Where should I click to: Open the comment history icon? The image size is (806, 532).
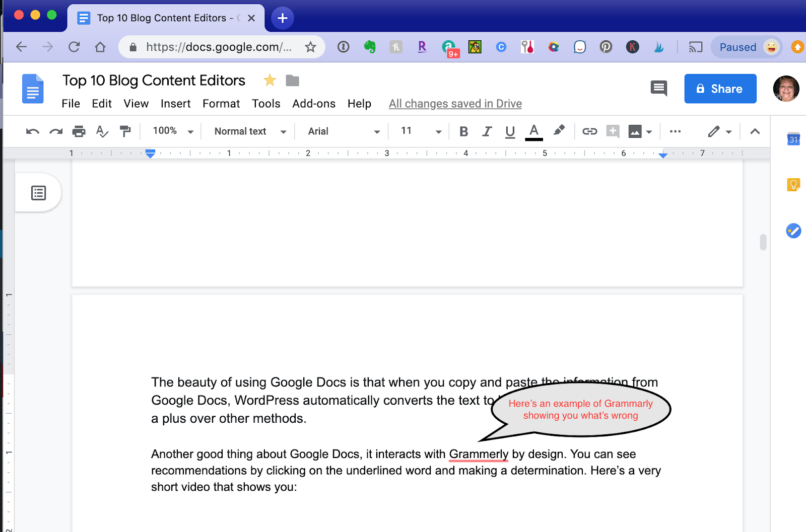pos(659,89)
